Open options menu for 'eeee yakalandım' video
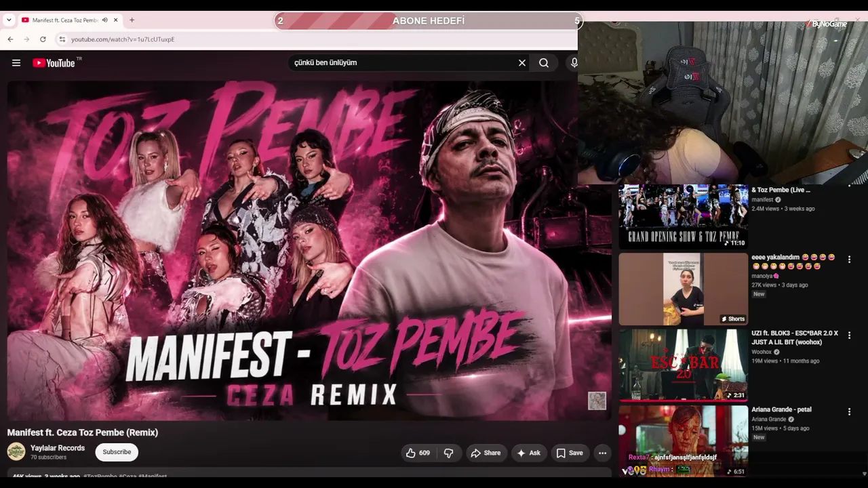This screenshot has width=868, height=488. pyautogui.click(x=849, y=260)
